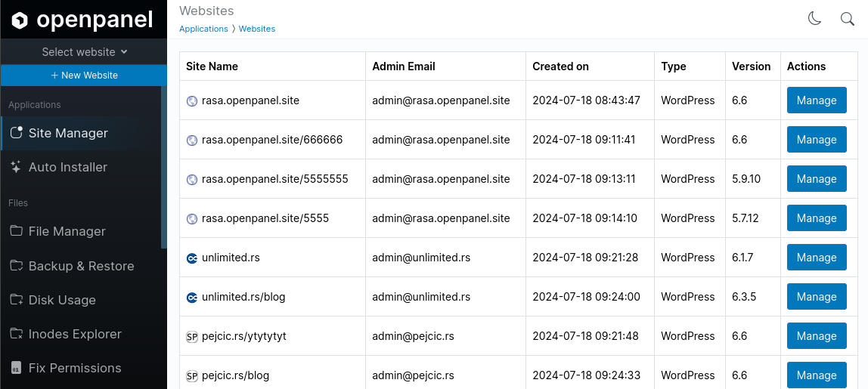868x389 pixels.
Task: Click the Websites breadcrumb link
Action: click(x=257, y=29)
